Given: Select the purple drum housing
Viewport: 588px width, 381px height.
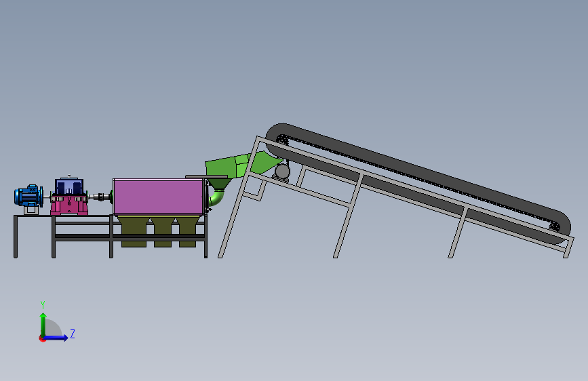Looking at the screenshot, I should point(159,197).
